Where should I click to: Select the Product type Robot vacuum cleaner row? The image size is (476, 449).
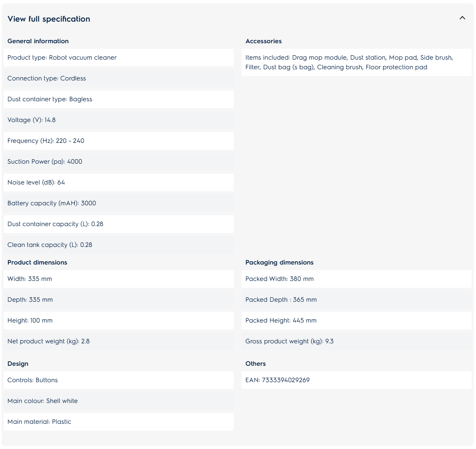[x=119, y=58]
